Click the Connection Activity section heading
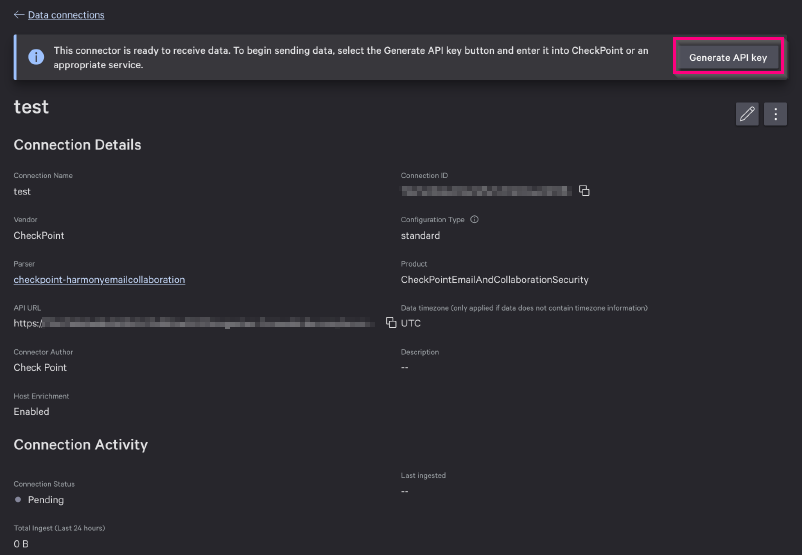The height and width of the screenshot is (555, 802). coord(80,445)
